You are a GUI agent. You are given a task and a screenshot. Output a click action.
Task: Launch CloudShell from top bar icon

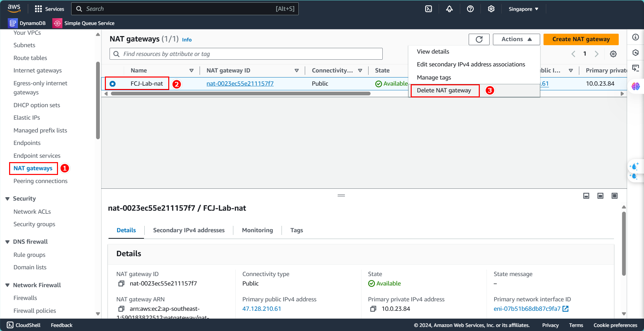click(x=428, y=9)
